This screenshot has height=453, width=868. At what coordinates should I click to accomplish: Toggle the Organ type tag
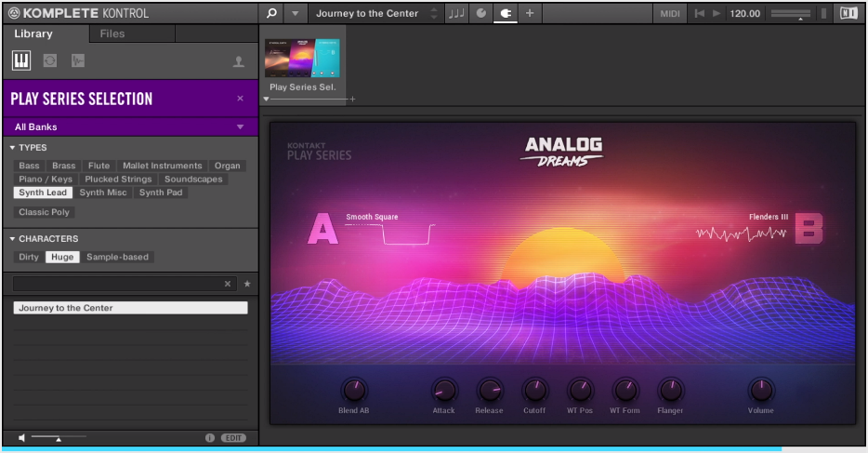tap(228, 166)
